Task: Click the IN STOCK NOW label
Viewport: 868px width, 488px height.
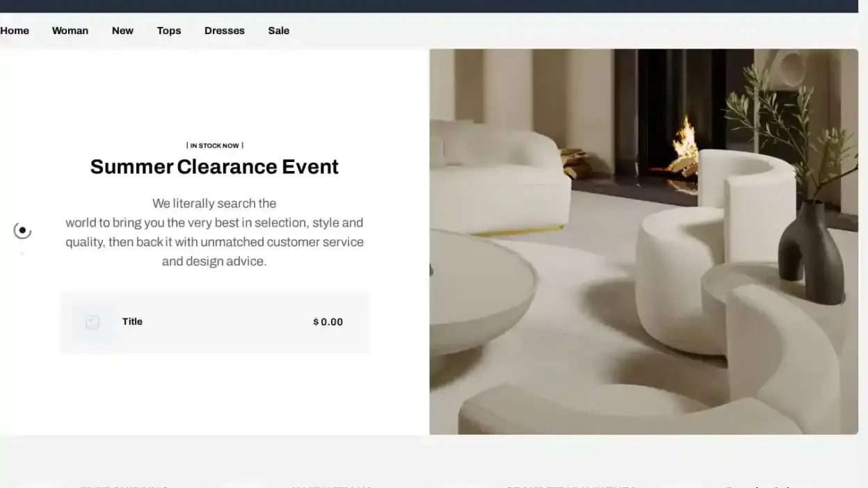Action: tap(214, 145)
